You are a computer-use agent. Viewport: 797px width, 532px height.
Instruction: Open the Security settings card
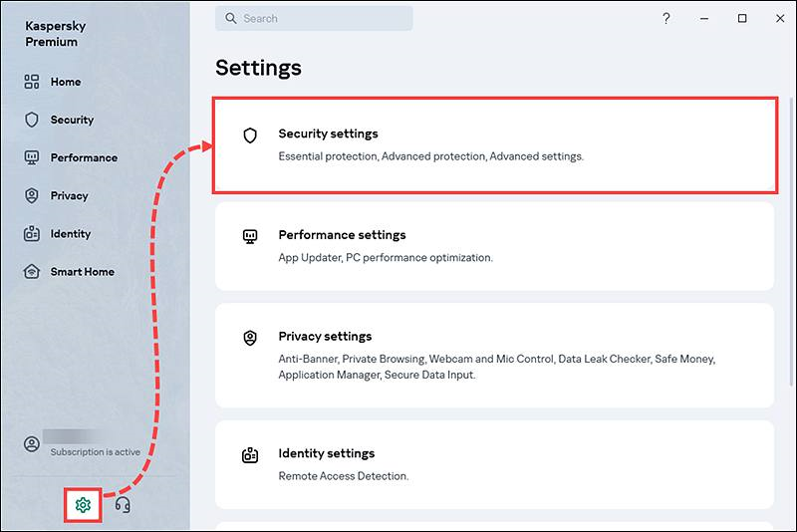click(x=494, y=144)
